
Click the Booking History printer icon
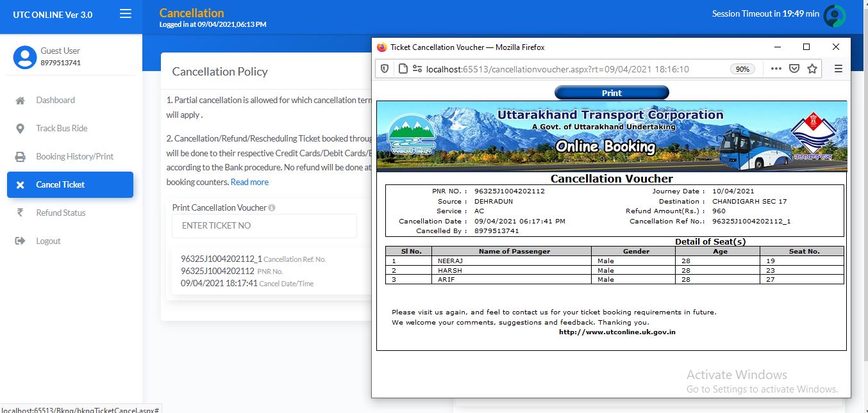pyautogui.click(x=21, y=157)
